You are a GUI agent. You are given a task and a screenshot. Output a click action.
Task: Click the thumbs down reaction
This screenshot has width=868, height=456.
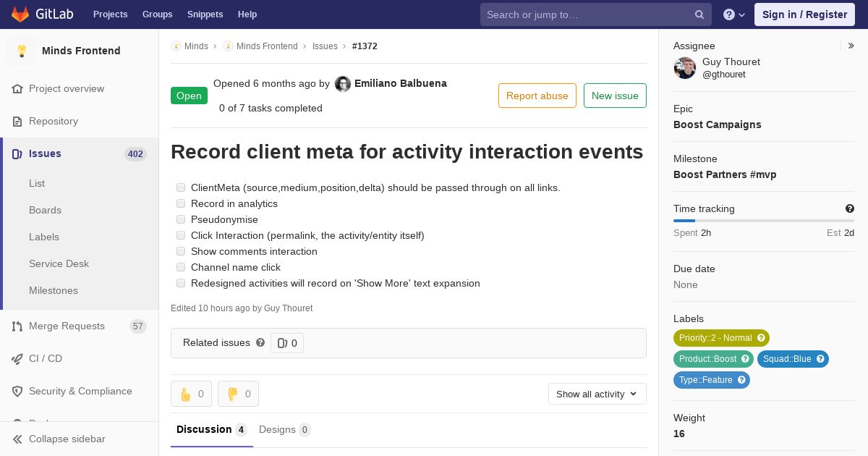[238, 394]
